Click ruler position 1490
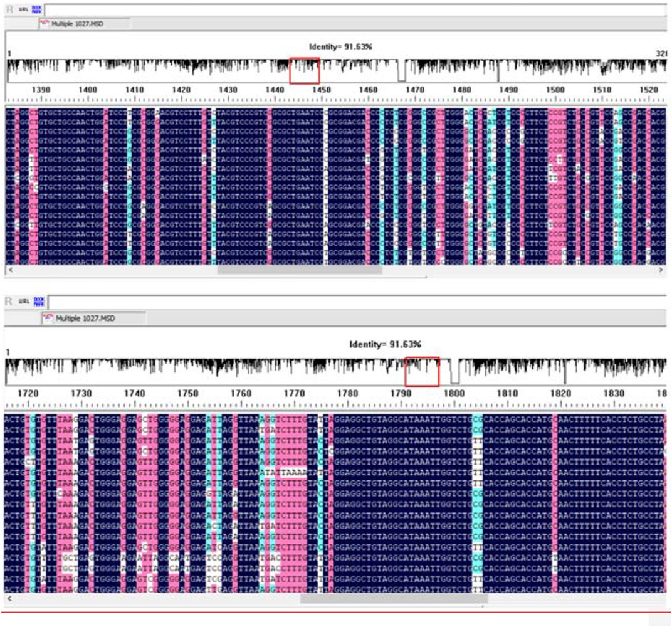The image size is (672, 627). (508, 90)
